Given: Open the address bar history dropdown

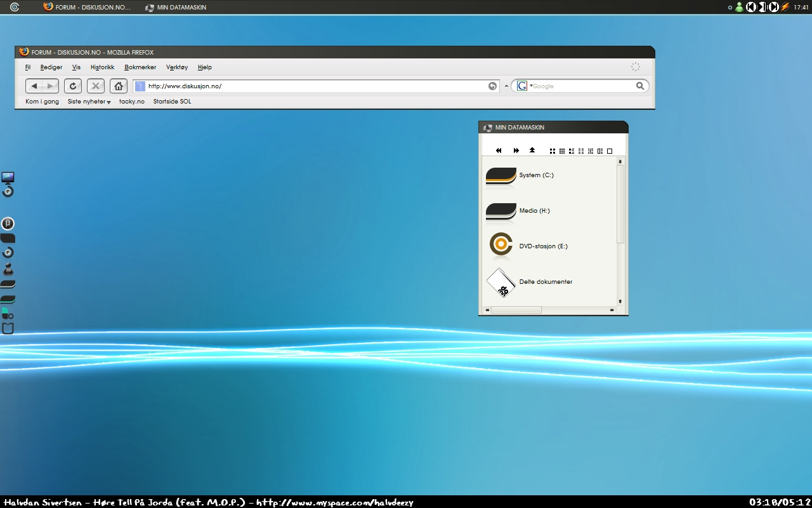Looking at the screenshot, I should click(506, 86).
